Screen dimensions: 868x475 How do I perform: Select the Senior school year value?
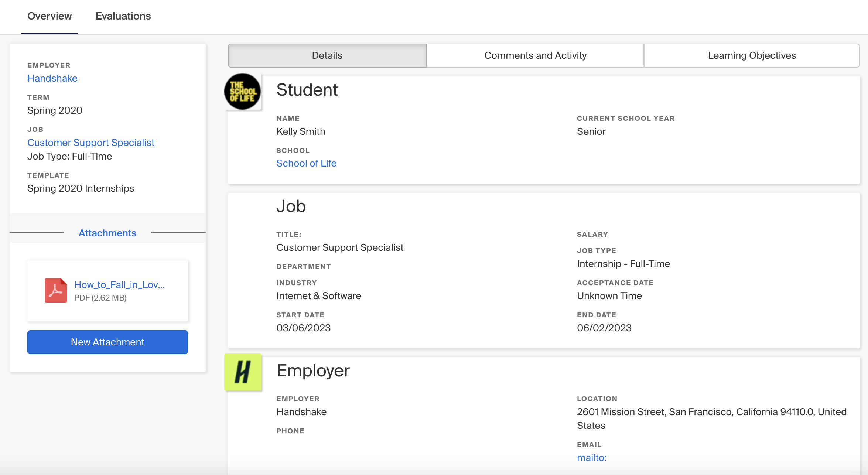(x=591, y=131)
